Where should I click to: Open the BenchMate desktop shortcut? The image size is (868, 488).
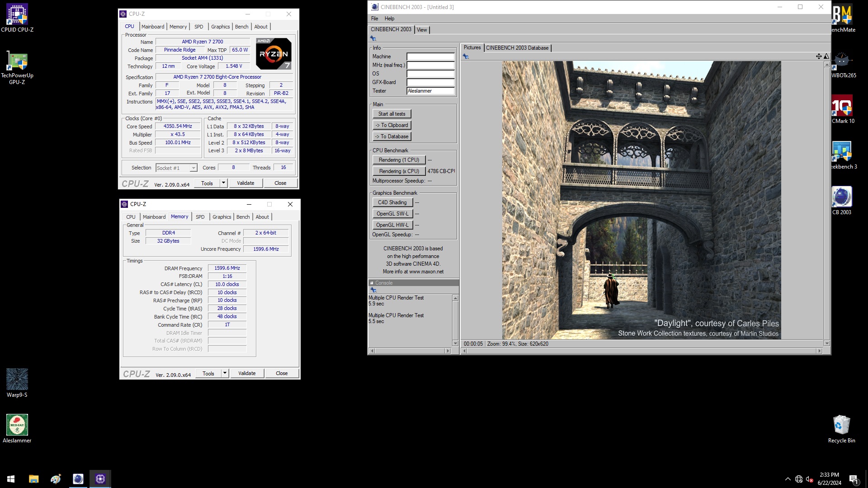point(843,18)
